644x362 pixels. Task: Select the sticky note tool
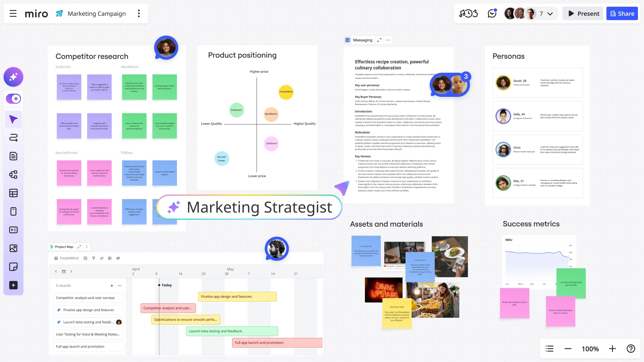pos(13,267)
